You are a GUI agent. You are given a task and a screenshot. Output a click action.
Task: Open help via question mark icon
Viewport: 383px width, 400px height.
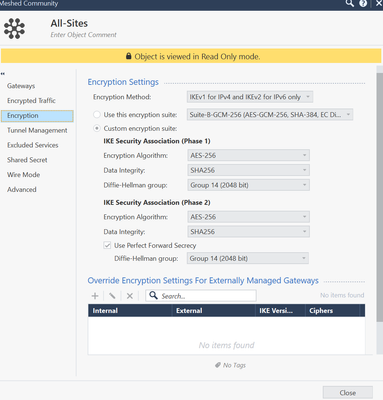(x=363, y=3)
